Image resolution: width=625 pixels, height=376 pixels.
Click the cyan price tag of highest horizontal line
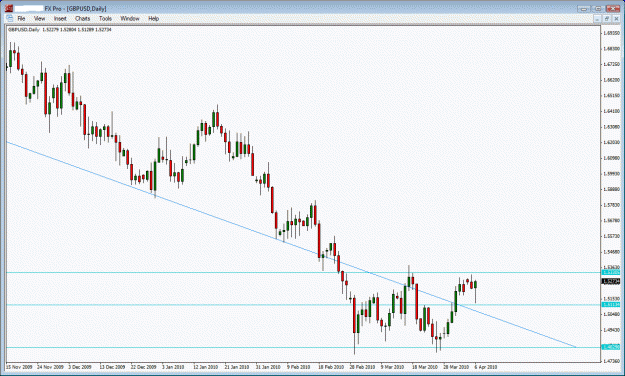point(611,272)
